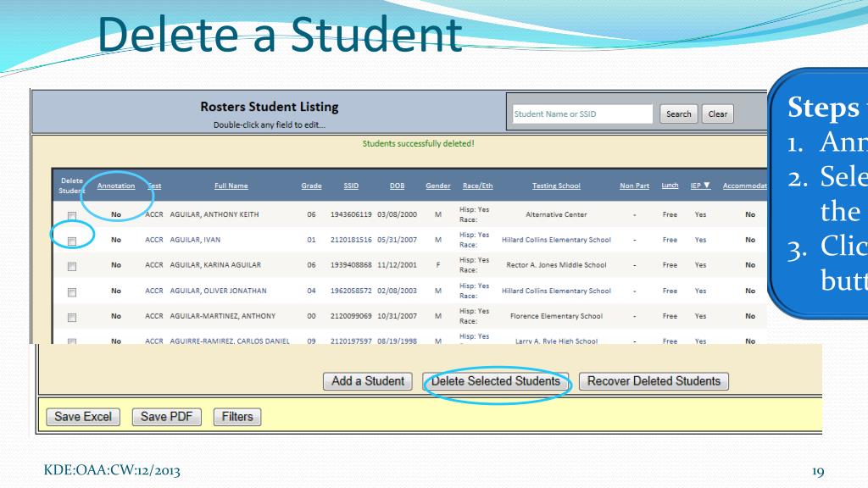Tick the delete checkbox for AGUILAR, IVAN
Image resolution: width=868 pixels, height=488 pixels.
pyautogui.click(x=72, y=241)
